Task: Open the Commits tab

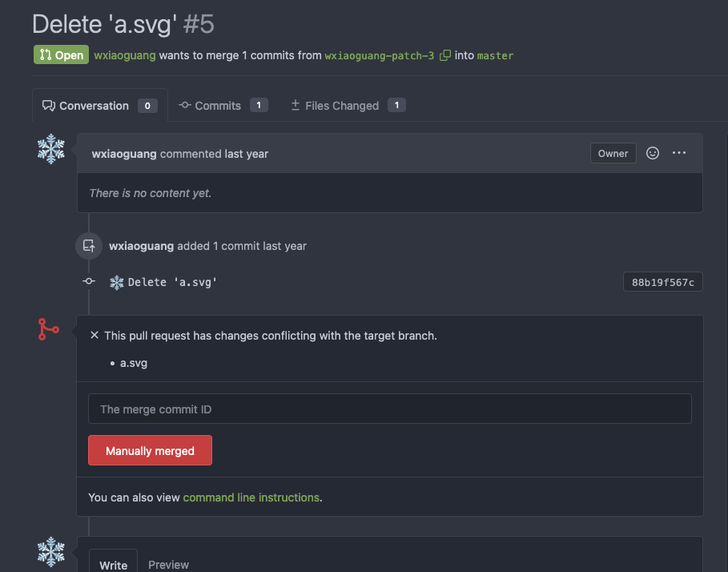Action: pos(223,106)
